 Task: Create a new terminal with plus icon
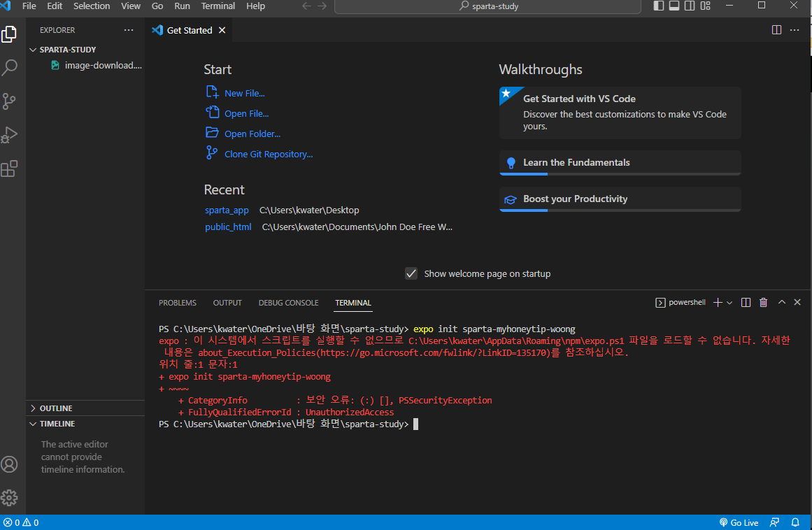pyautogui.click(x=718, y=303)
